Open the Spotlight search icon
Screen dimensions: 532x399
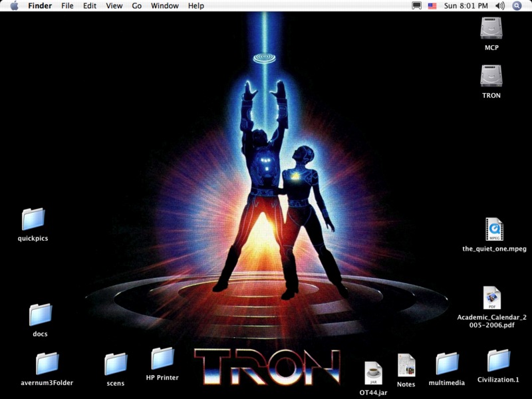coord(517,6)
